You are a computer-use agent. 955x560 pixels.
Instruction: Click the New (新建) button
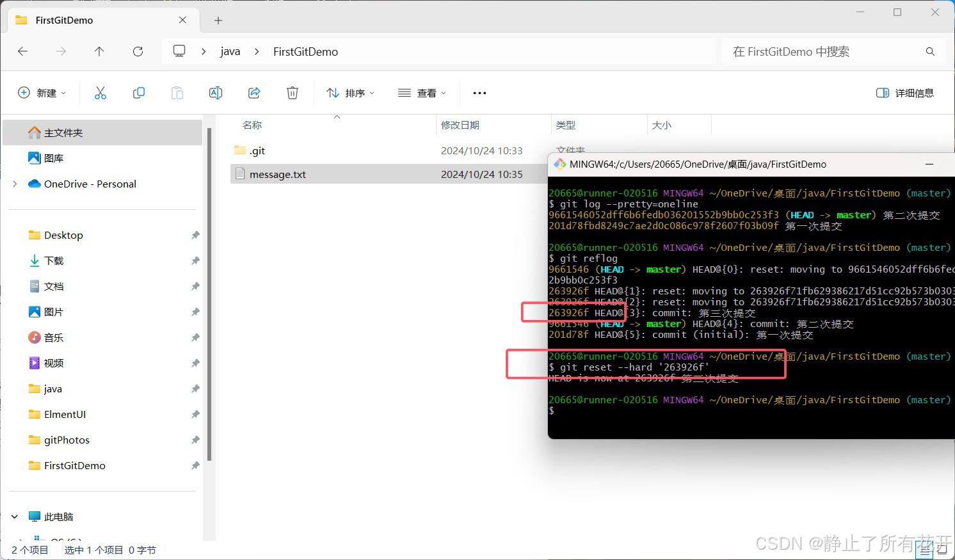coord(42,93)
